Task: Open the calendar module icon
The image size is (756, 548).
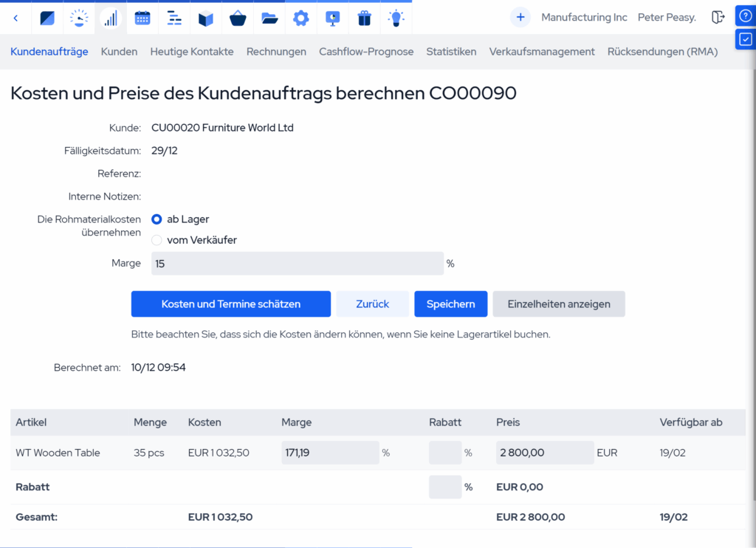Action: [142, 18]
